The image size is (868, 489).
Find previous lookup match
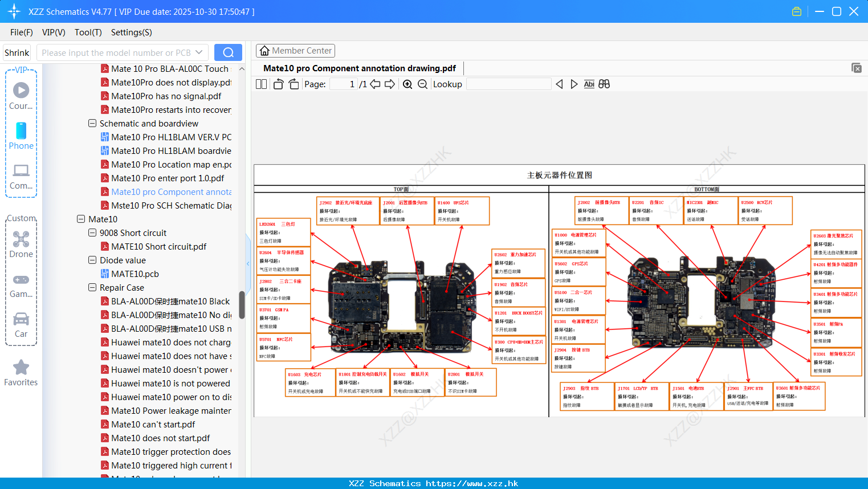[x=559, y=84]
